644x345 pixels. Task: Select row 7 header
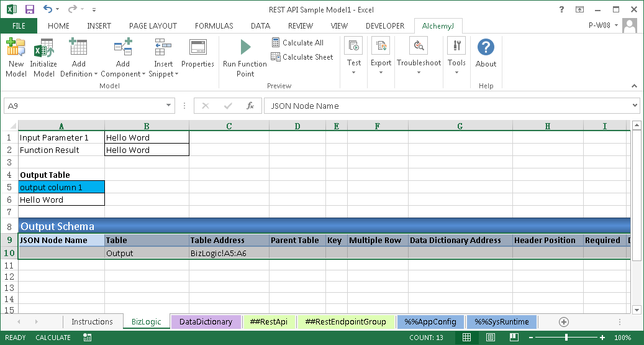tap(9, 212)
